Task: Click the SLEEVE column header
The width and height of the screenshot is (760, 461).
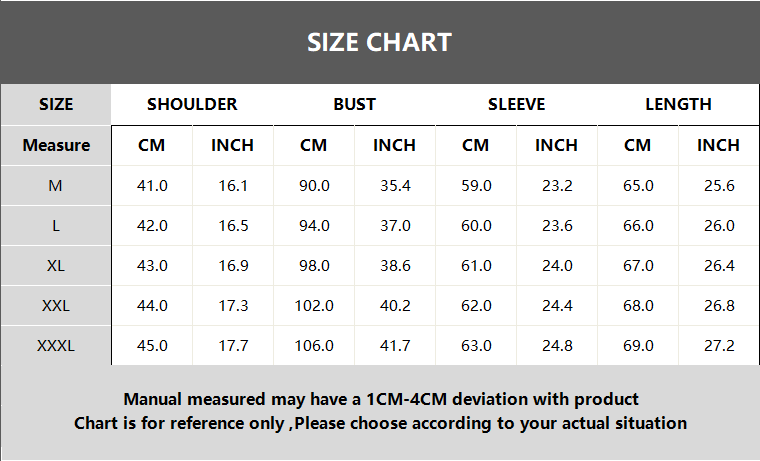Action: click(x=516, y=104)
